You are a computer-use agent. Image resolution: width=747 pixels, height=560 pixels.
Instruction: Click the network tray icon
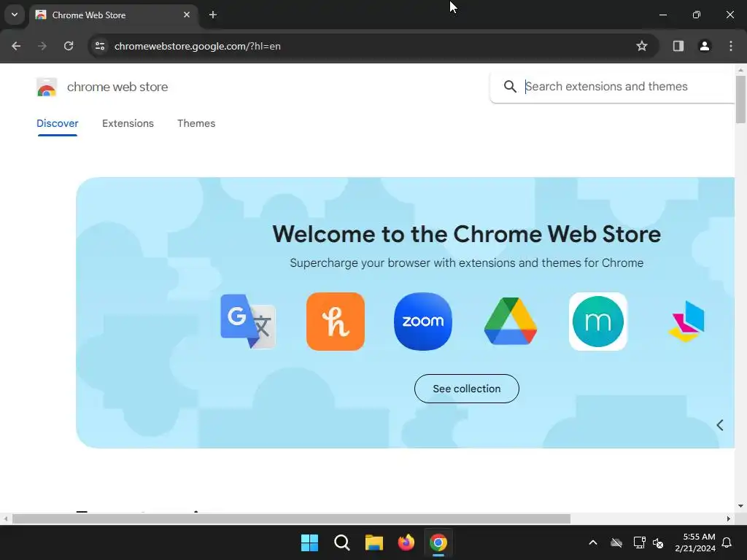tap(639, 542)
